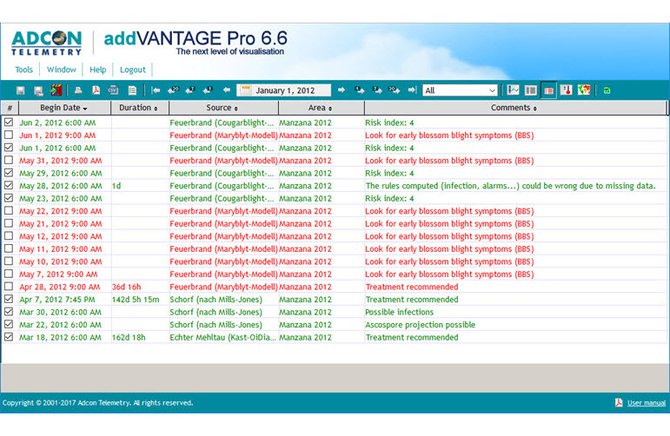
Task: Click the 'Possible infections' comment
Action: [399, 312]
